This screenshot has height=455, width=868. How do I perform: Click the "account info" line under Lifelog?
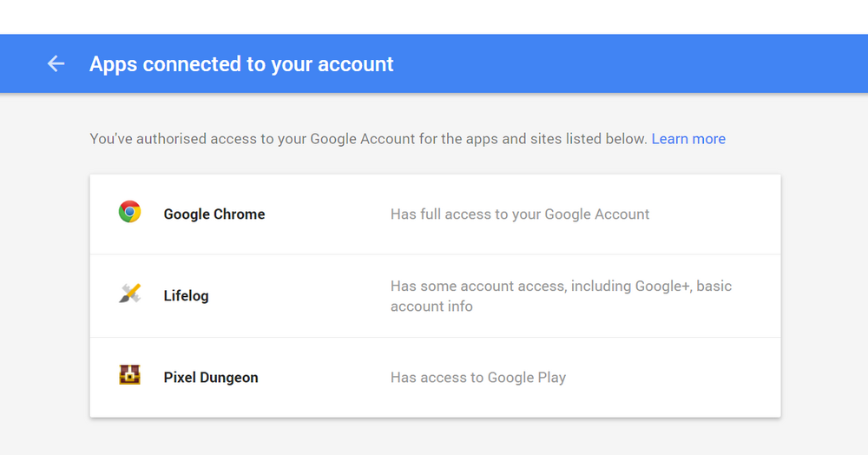(431, 307)
